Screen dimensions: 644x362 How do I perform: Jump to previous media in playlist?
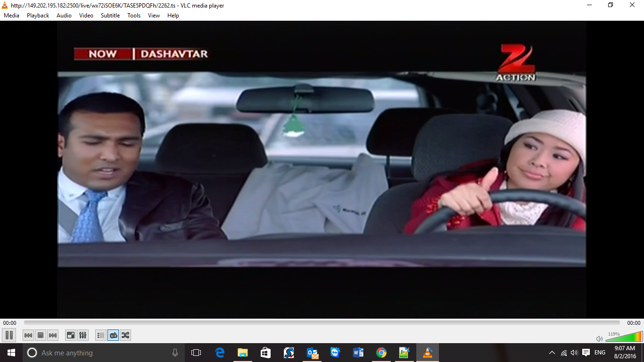[x=28, y=335]
